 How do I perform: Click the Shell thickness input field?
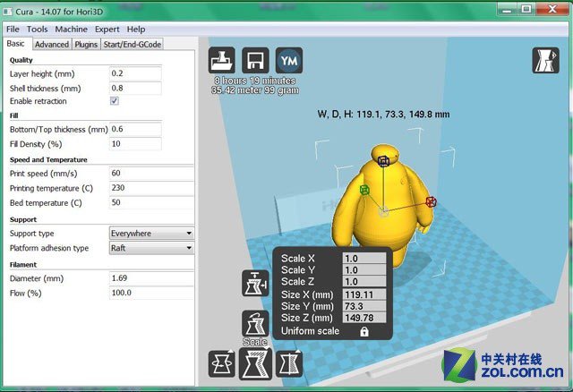coord(135,88)
